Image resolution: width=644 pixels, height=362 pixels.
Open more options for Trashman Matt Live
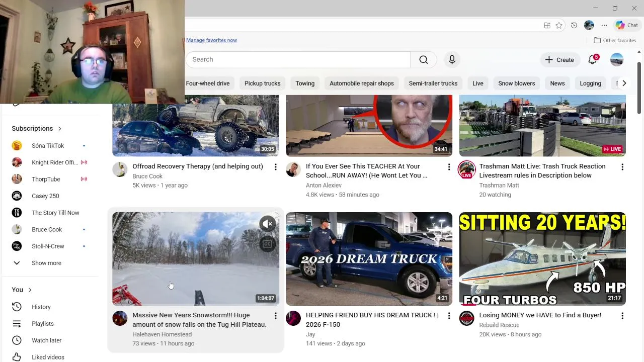622,167
